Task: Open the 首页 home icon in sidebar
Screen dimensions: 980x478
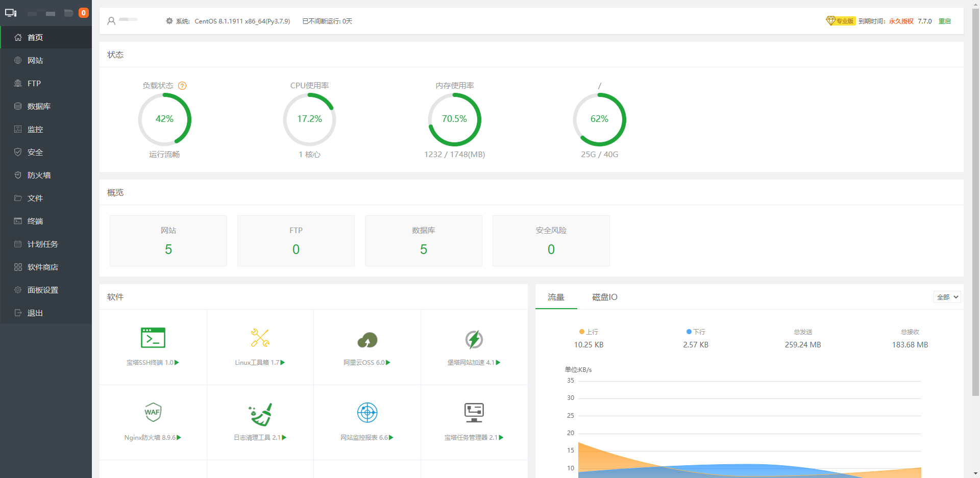Action: 18,37
